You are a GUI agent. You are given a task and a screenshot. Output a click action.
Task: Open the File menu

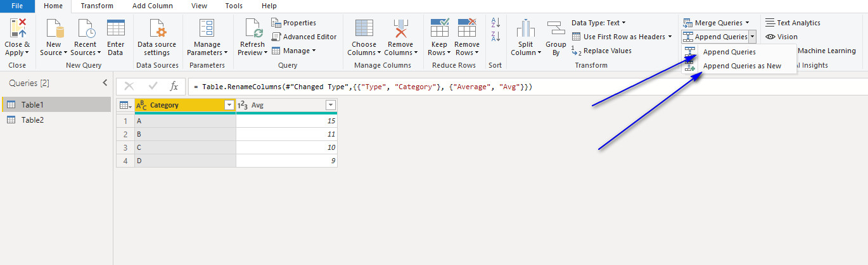[x=17, y=6]
